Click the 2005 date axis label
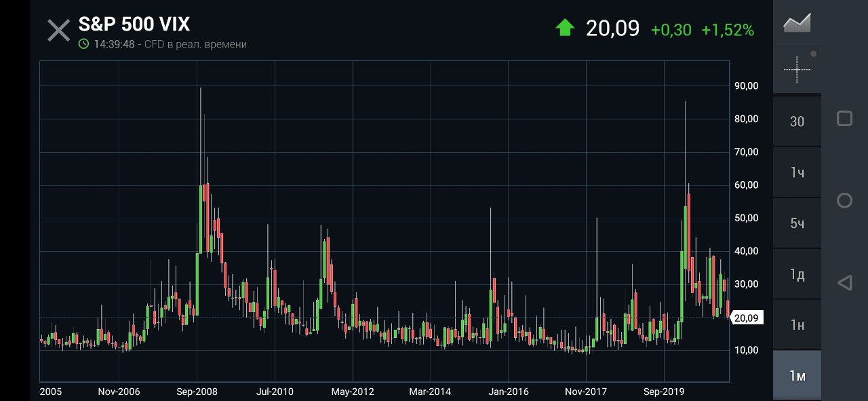The height and width of the screenshot is (401, 868). (51, 392)
